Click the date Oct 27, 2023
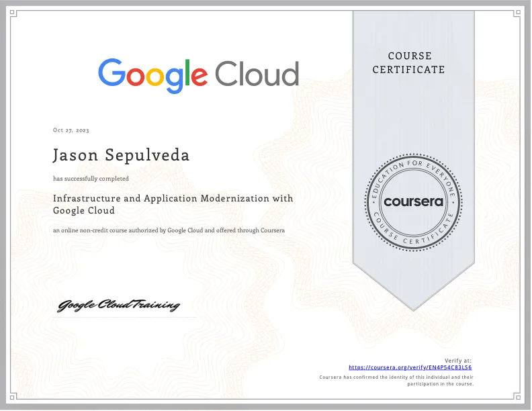This screenshot has height=411, width=532. (x=71, y=130)
